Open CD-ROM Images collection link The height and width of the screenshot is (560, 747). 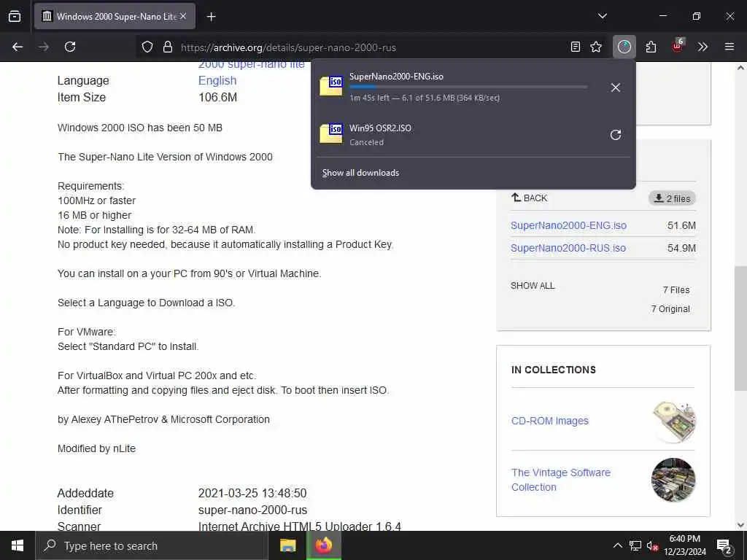tap(550, 421)
